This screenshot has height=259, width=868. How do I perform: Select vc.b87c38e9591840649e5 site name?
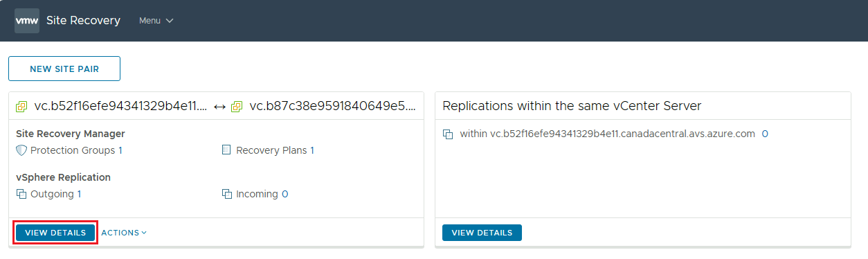(333, 107)
